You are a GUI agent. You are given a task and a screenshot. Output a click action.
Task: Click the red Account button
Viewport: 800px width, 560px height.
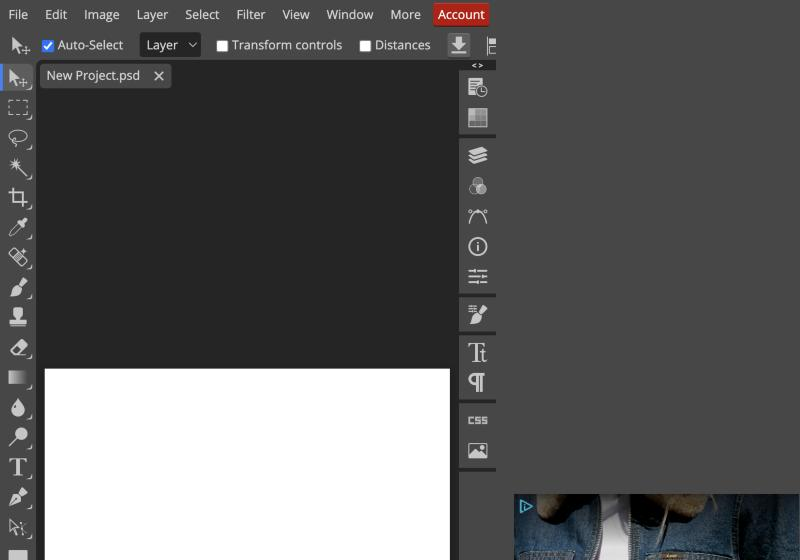pos(461,14)
